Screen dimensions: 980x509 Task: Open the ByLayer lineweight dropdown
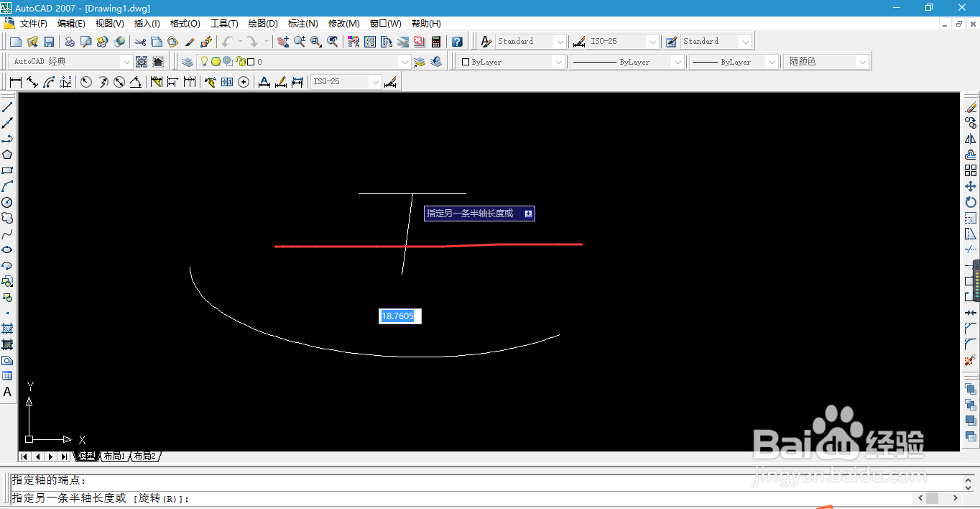coord(772,62)
